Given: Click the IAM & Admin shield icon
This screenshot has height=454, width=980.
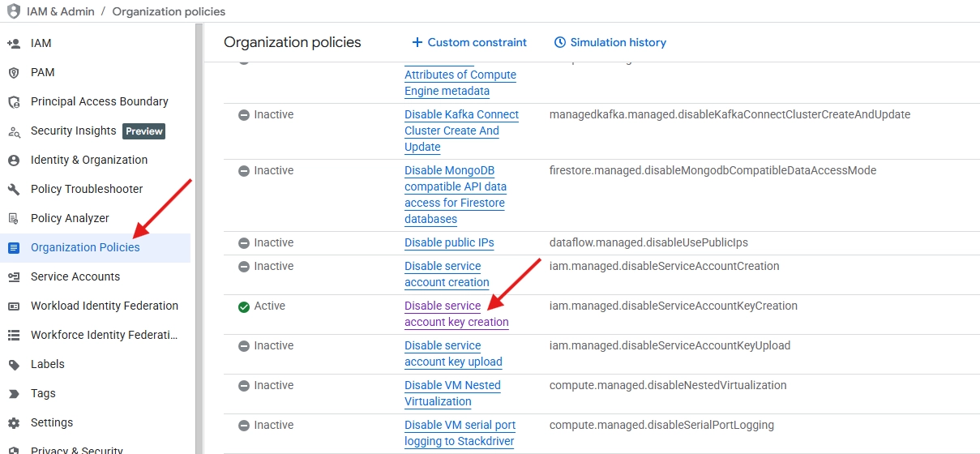Looking at the screenshot, I should click(14, 11).
